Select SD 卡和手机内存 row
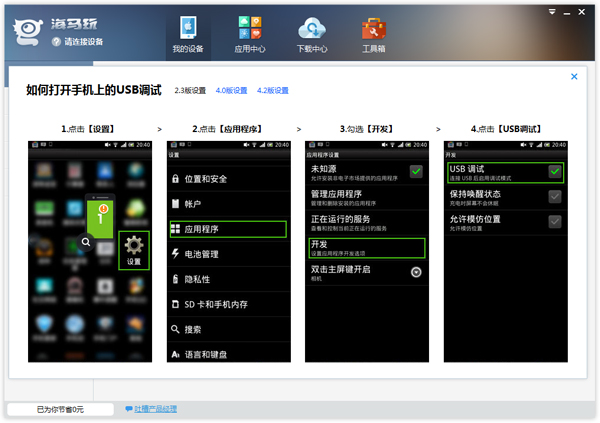Image resolution: width=600 pixels, height=423 pixels. coord(229,304)
